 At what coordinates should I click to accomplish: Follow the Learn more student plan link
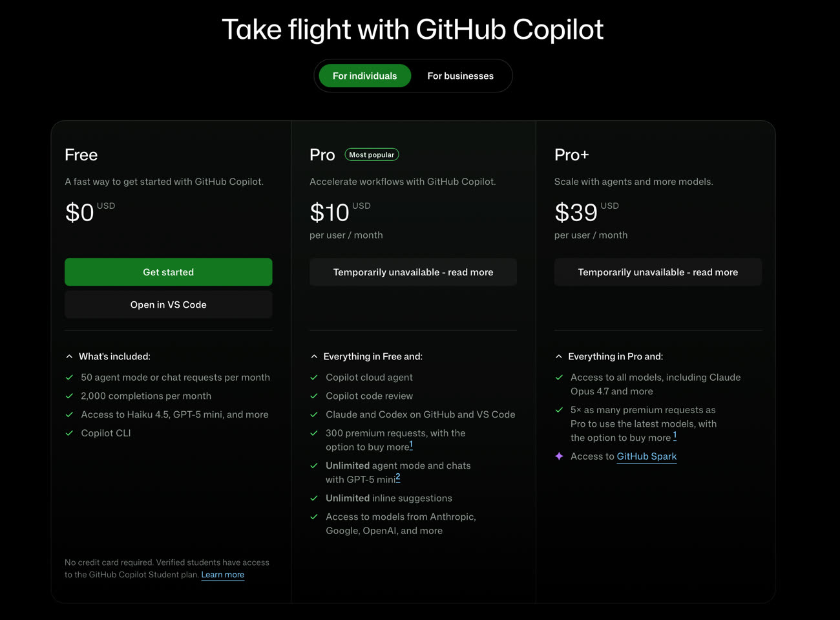pos(222,575)
